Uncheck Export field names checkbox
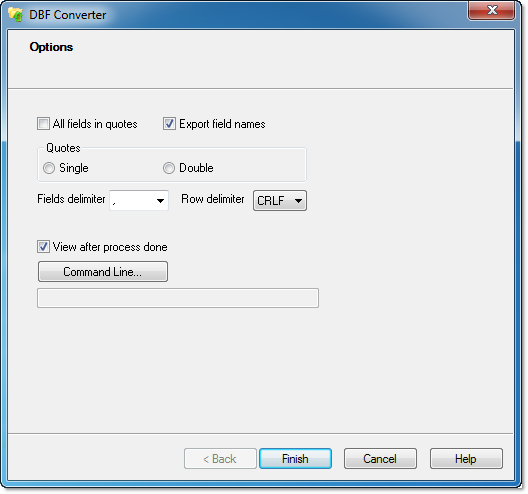The height and width of the screenshot is (494, 528). pos(169,124)
